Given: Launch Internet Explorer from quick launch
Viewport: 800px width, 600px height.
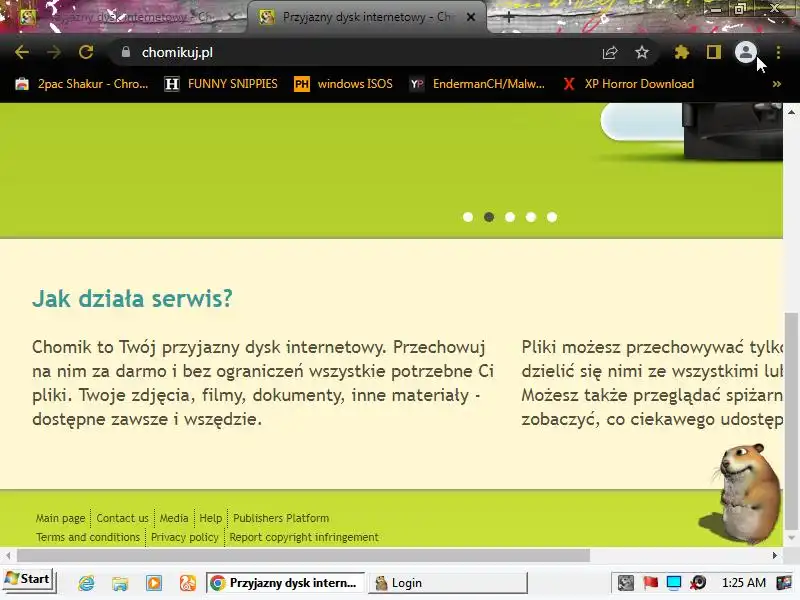Looking at the screenshot, I should tap(86, 583).
